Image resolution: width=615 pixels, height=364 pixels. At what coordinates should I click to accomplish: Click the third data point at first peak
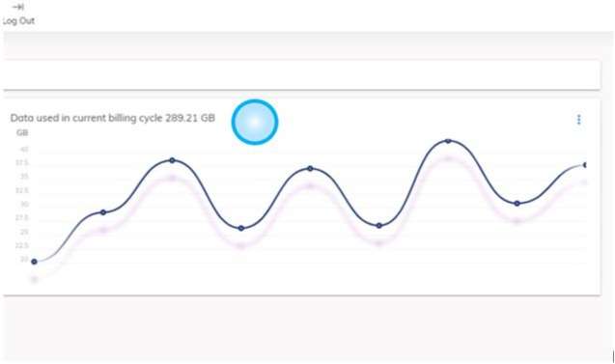(x=172, y=160)
